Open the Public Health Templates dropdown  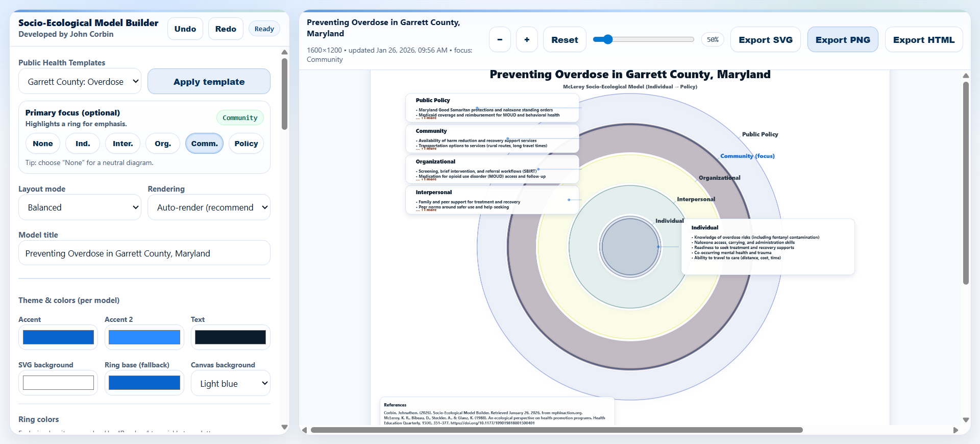pos(80,82)
